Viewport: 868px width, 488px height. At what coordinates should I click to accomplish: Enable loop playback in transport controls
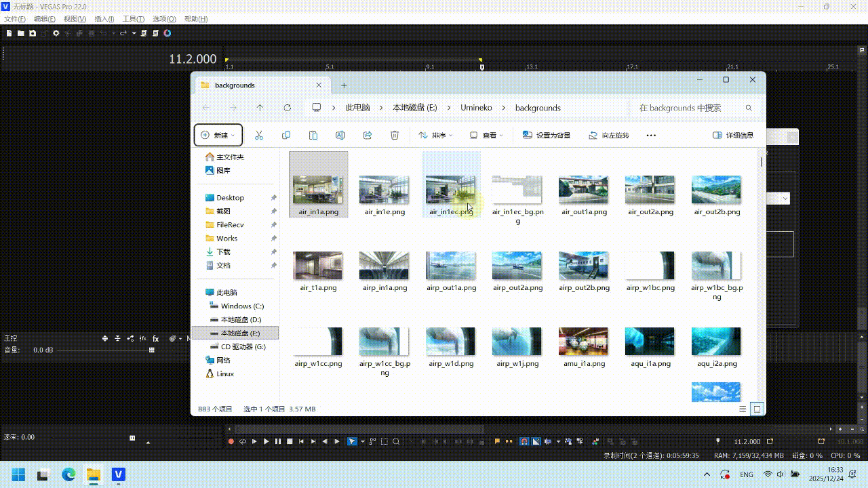[x=243, y=440]
